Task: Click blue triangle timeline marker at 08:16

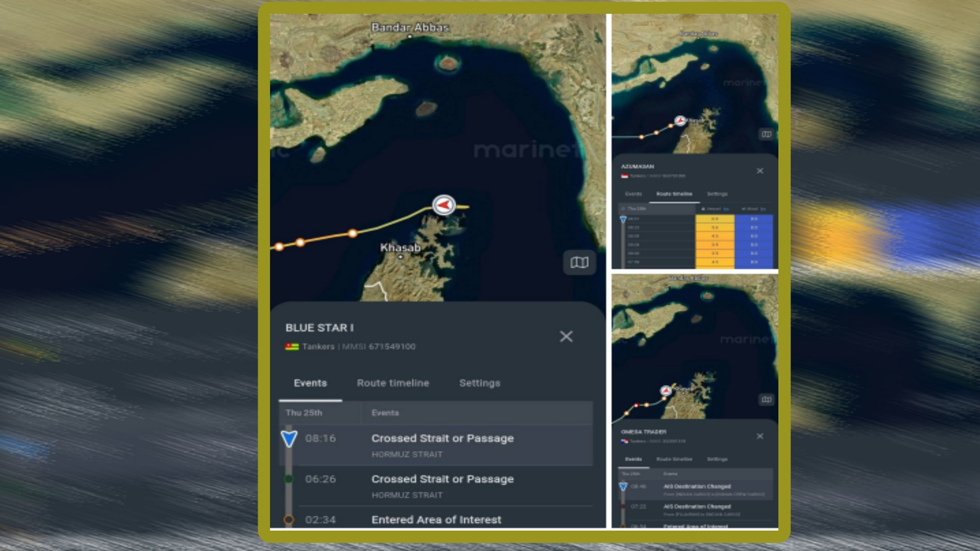Action: coord(289,439)
